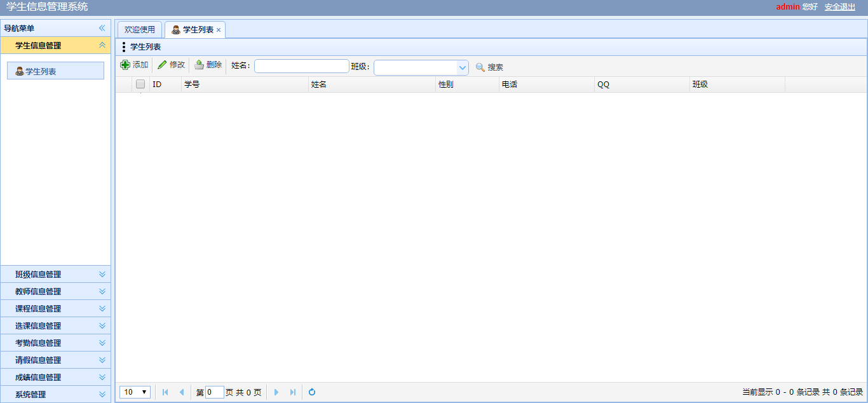Click the admin username text
Screen dimensions: 868x403
click(788, 6)
